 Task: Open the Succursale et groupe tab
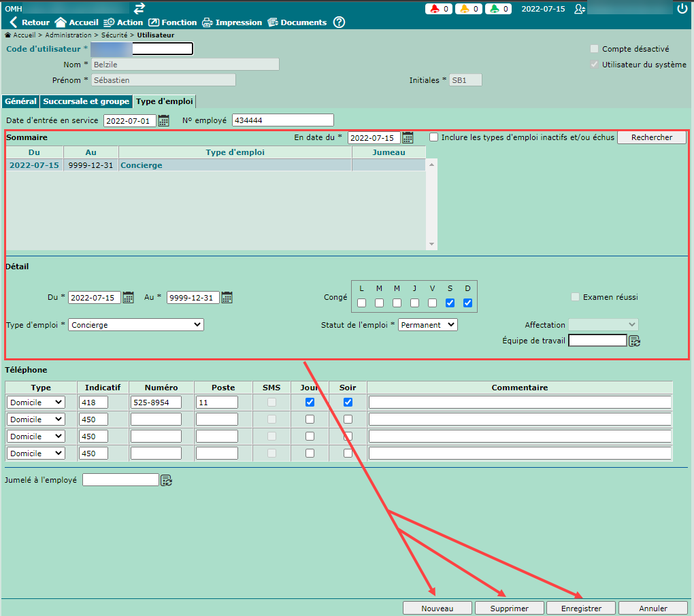point(86,101)
